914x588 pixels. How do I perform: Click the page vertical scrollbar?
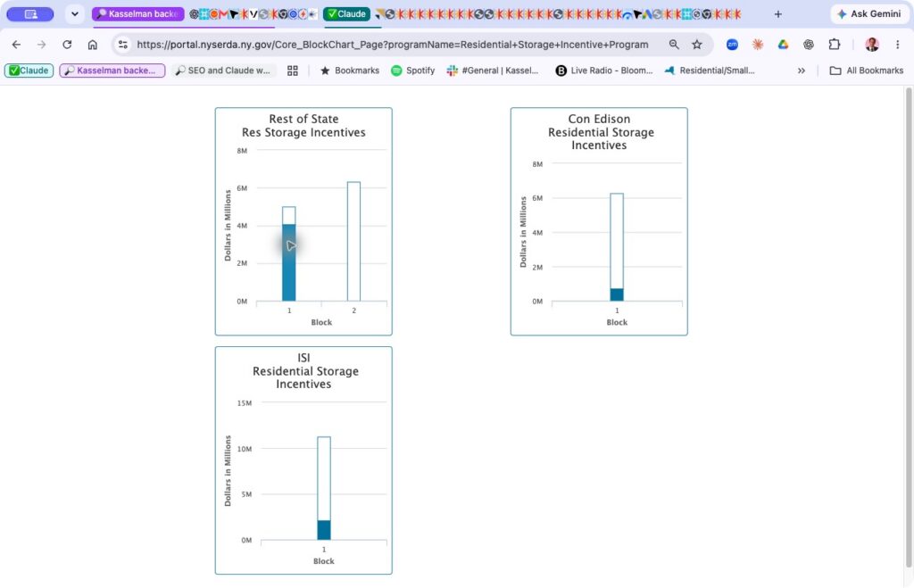(908, 327)
